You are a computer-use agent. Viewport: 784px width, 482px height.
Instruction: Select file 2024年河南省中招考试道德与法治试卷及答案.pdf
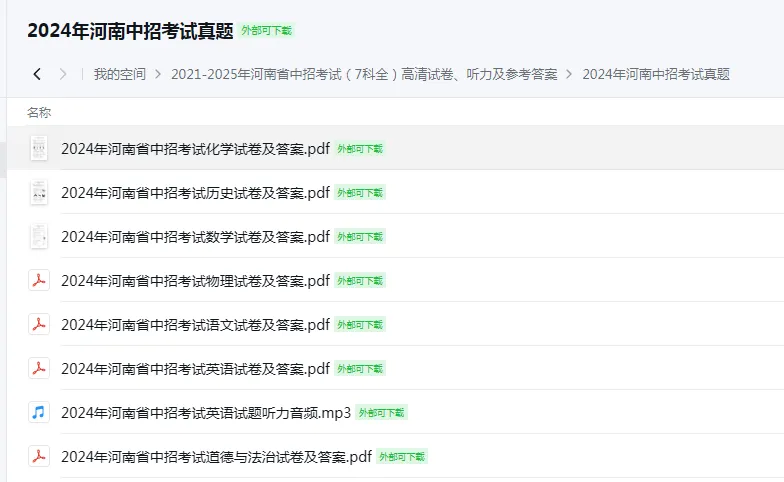coord(216,456)
